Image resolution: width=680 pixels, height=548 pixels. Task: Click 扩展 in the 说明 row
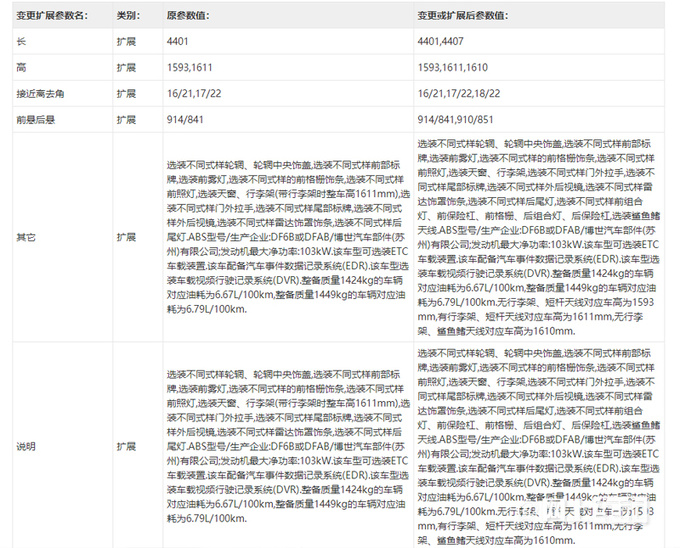tap(126, 447)
